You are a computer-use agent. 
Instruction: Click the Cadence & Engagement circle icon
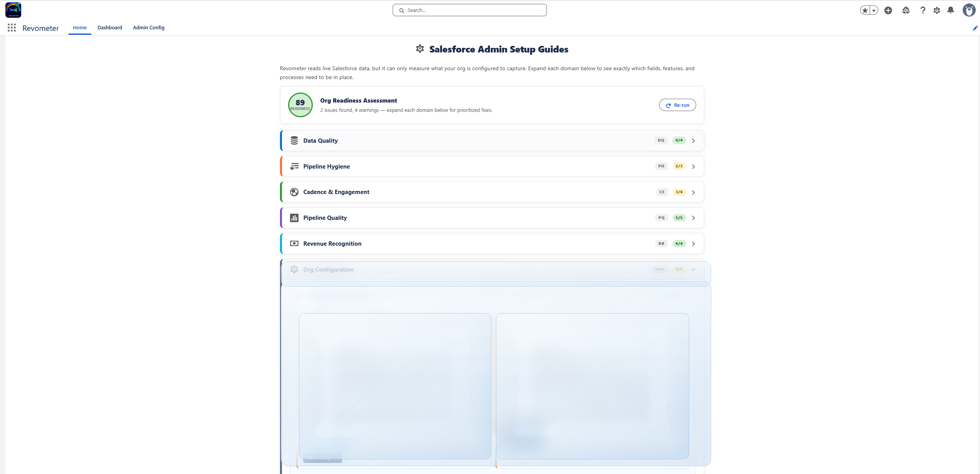pyautogui.click(x=294, y=192)
